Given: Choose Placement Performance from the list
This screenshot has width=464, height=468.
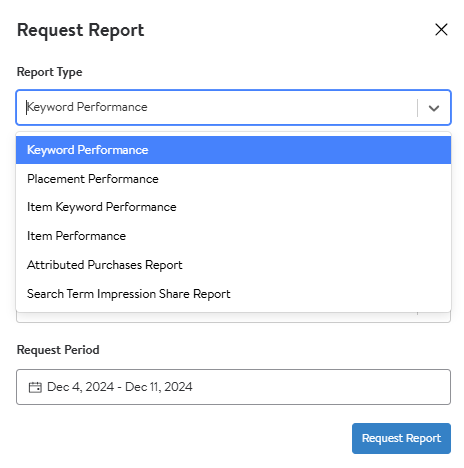Looking at the screenshot, I should point(233,179).
